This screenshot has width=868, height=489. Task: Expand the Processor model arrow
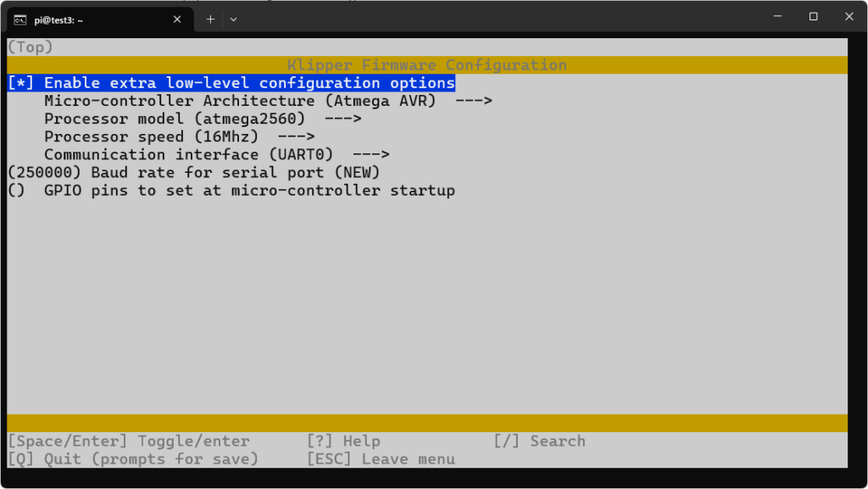click(342, 119)
